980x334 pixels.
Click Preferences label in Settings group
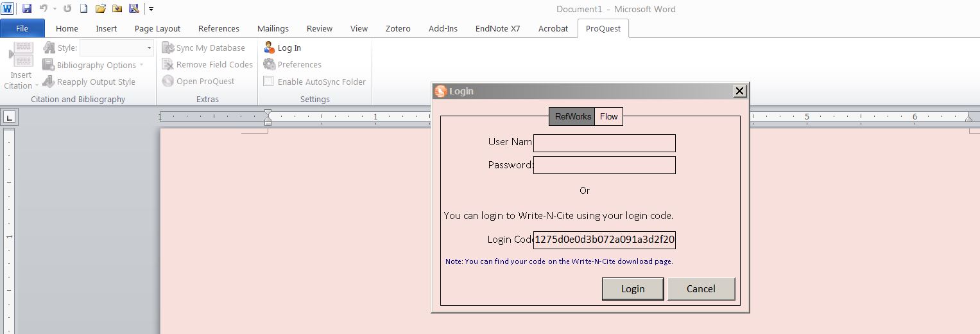tap(300, 65)
